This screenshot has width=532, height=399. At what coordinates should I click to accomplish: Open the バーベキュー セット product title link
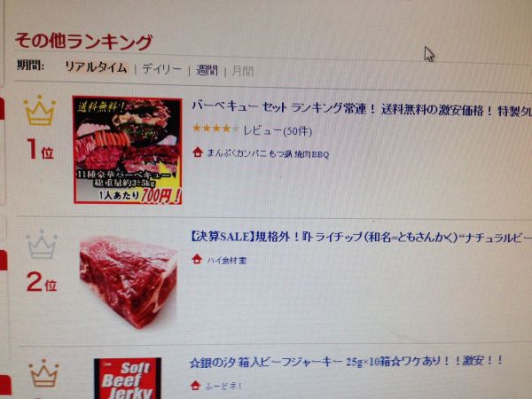(362, 108)
